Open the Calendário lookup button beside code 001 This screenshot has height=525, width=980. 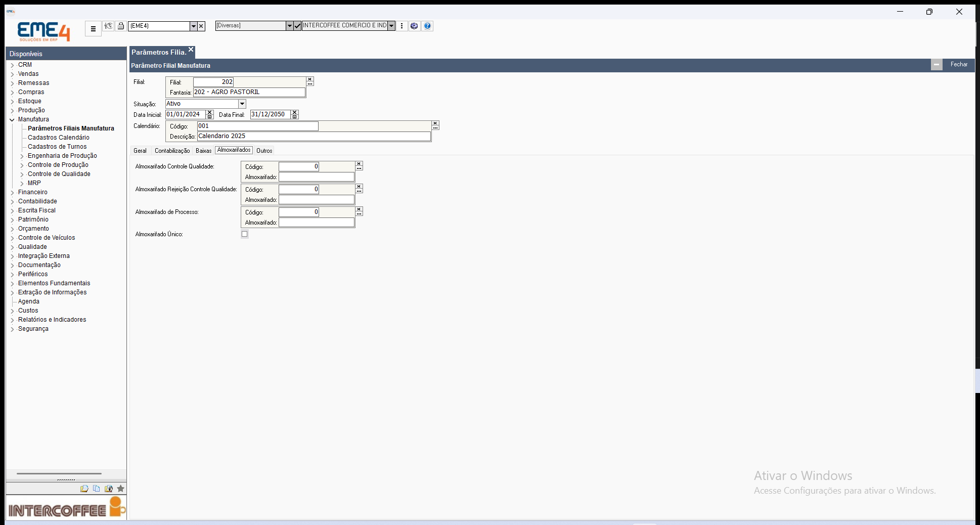click(x=435, y=125)
